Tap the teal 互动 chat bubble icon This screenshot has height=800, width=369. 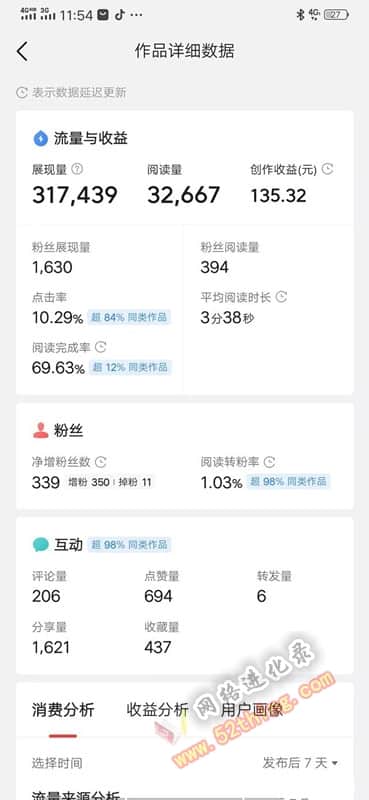40,545
